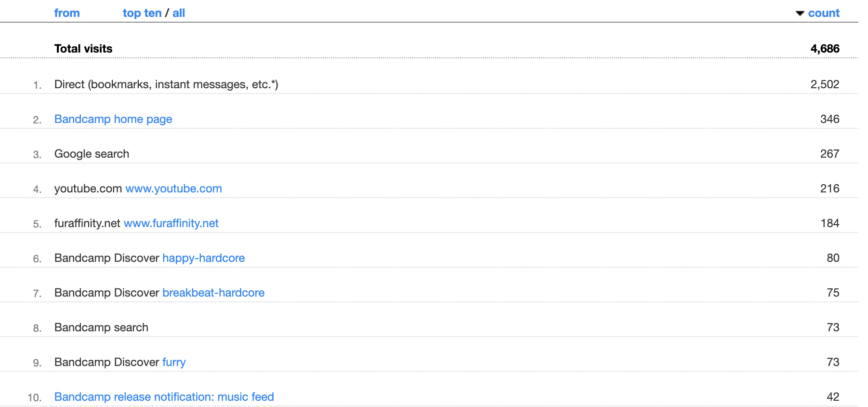
Task: Select the count 80
Action: (x=833, y=258)
